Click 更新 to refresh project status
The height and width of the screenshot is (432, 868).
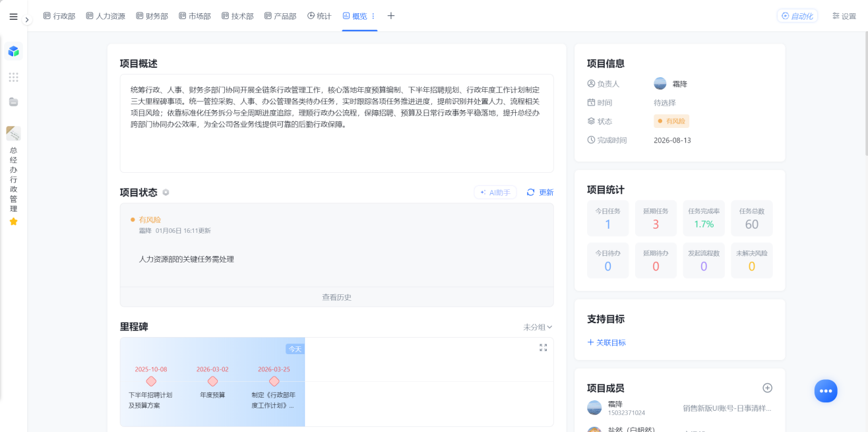coord(540,192)
